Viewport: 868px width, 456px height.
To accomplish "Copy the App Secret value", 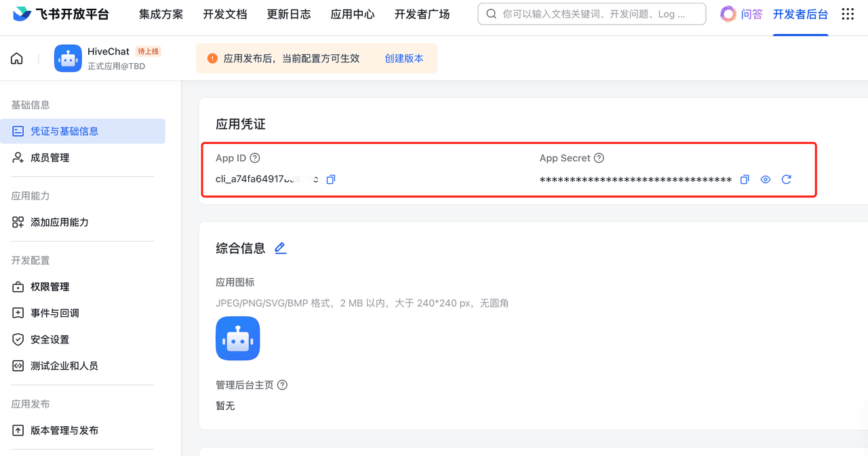I will click(x=745, y=180).
